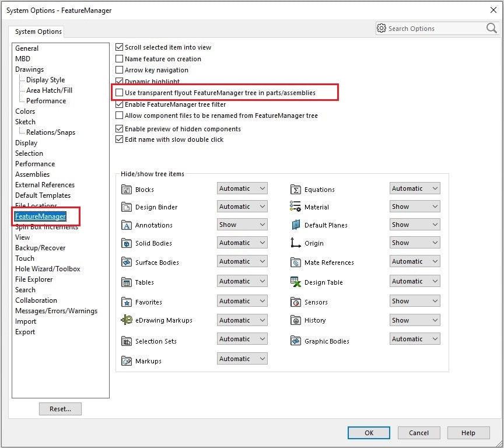Click the Tables folder icon

(x=127, y=282)
